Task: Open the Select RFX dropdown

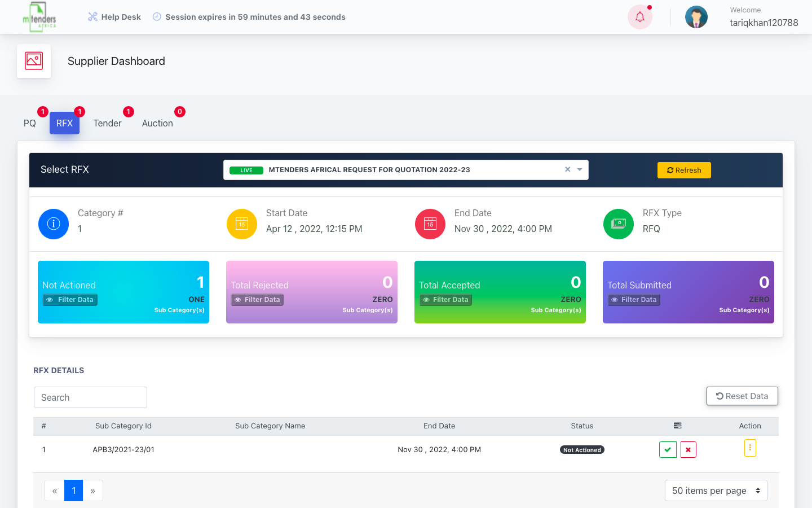Action: 406,170
